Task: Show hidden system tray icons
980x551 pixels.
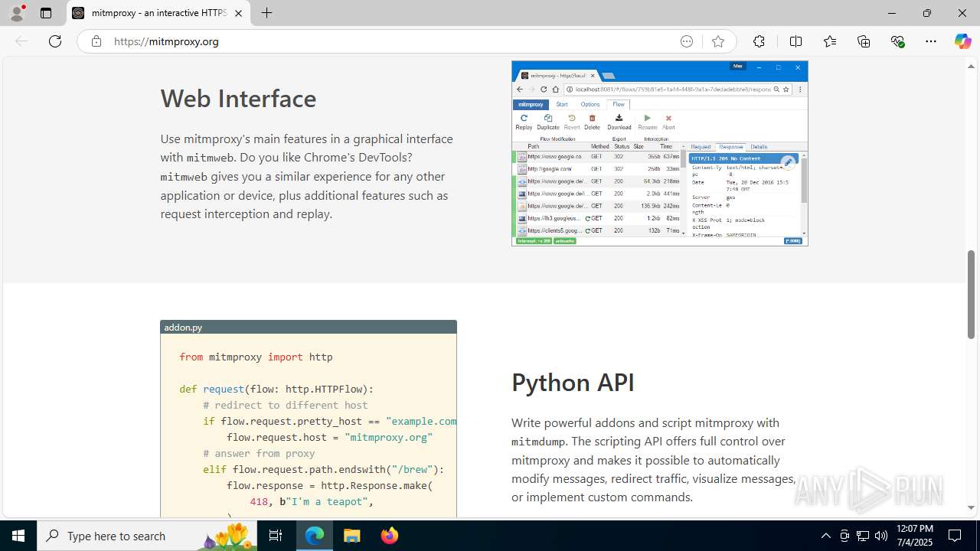Action: [825, 536]
